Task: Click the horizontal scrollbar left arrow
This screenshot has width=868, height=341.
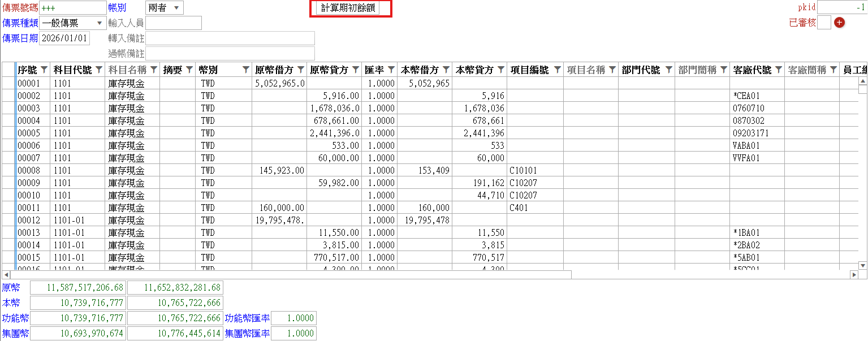Action: coord(6,275)
